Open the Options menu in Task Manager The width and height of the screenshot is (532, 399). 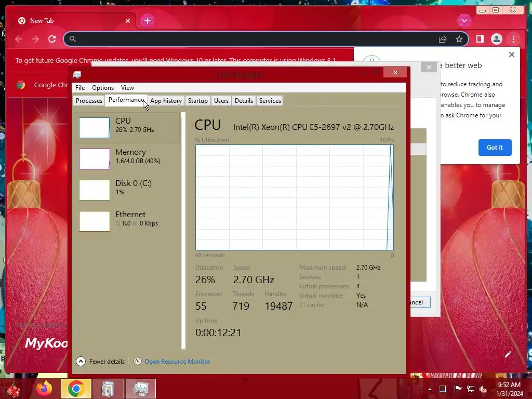coord(103,87)
